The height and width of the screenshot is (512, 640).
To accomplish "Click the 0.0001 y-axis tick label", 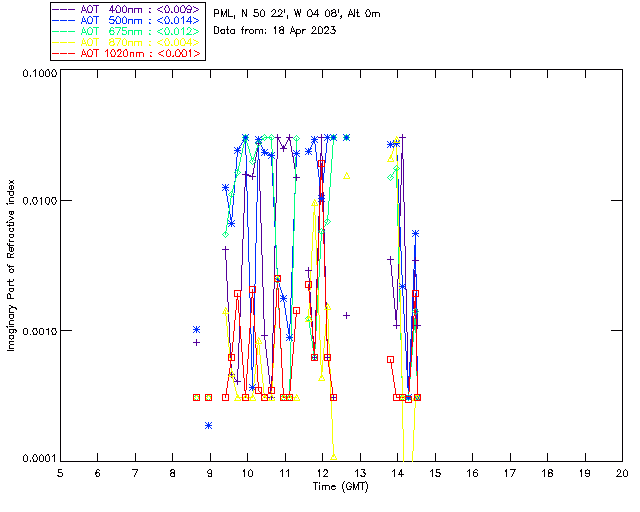I will point(37,458).
